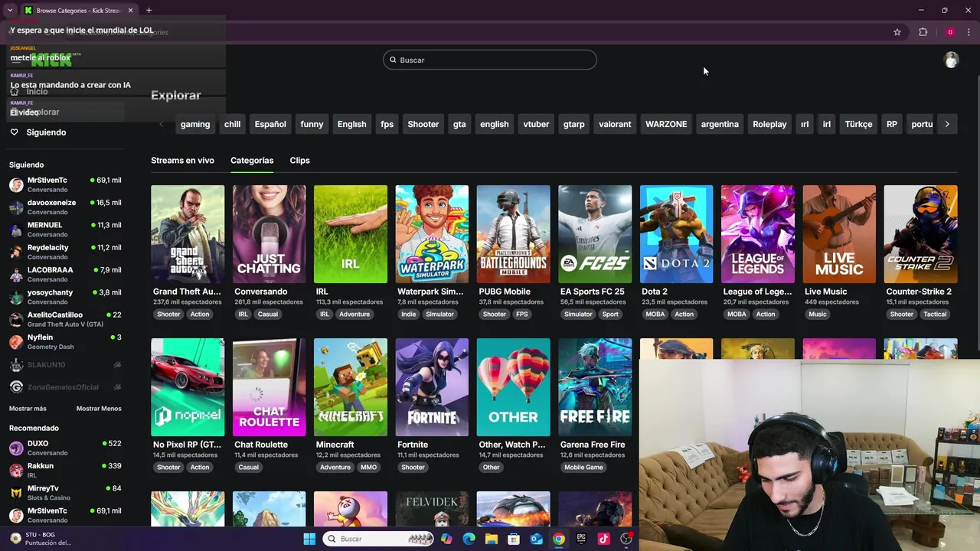Open the Chrome tab search chevron
The height and width of the screenshot is (551, 980).
click(x=10, y=10)
